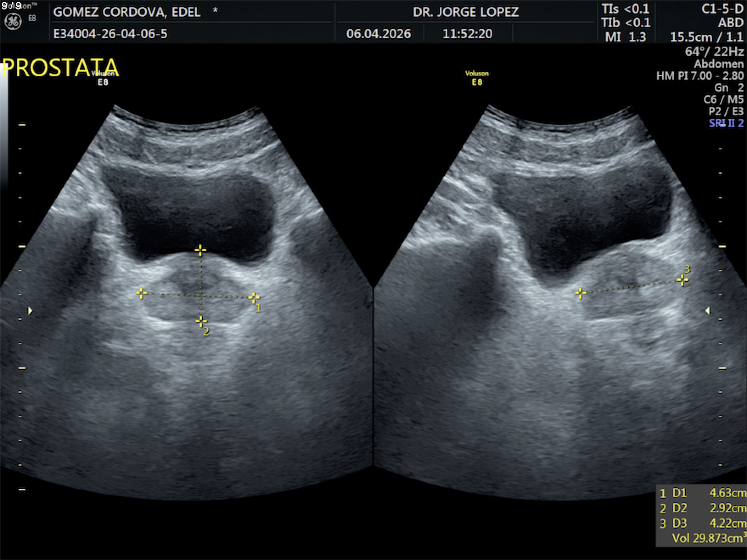Click the left focal zone arrow marker
Screen dimensions: 747x560
tap(30, 311)
